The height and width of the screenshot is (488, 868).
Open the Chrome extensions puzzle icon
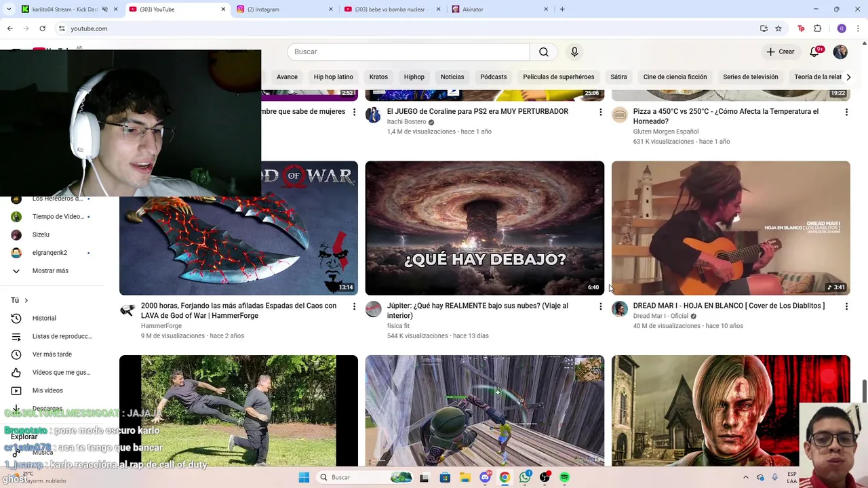point(817,28)
